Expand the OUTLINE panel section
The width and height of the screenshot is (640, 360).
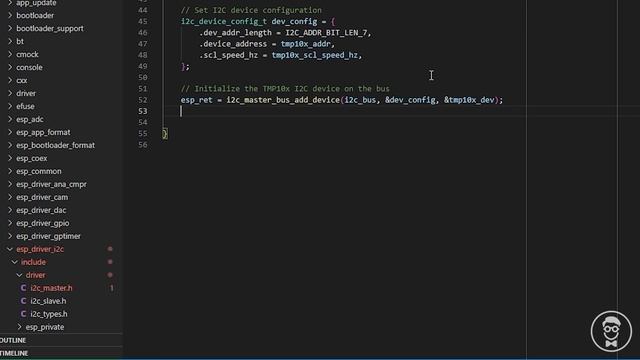(x=13, y=340)
